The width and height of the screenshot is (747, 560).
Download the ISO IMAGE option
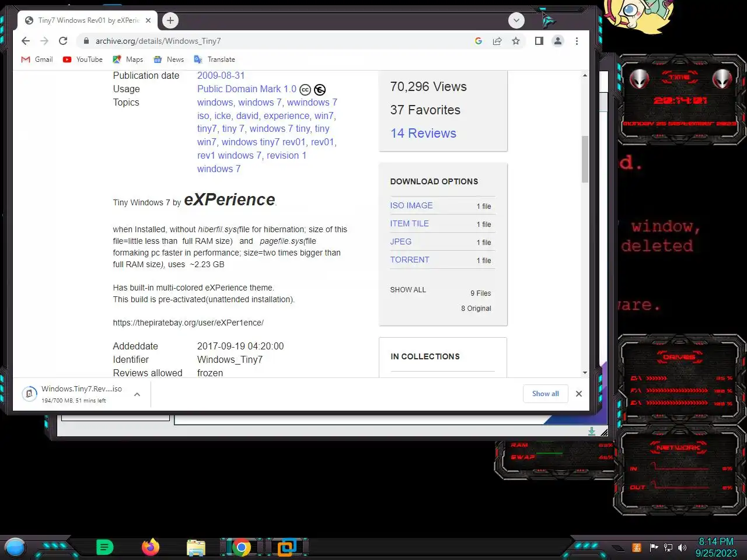411,205
